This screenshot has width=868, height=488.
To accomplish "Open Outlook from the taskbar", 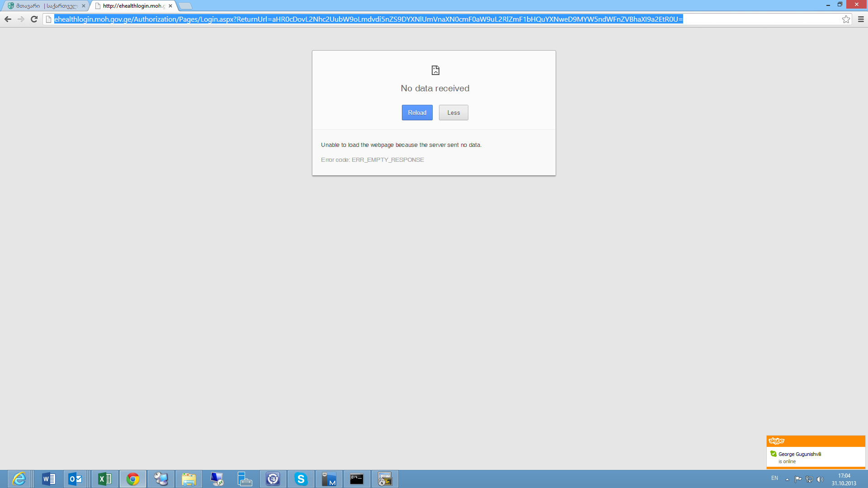I will click(x=75, y=479).
